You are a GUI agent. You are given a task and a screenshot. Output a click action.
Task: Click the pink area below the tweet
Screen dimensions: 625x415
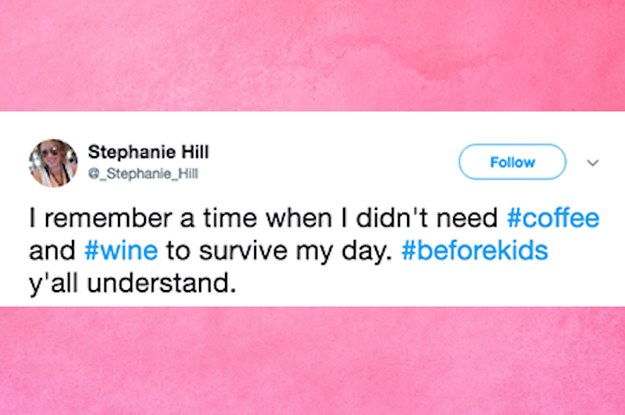[312, 360]
